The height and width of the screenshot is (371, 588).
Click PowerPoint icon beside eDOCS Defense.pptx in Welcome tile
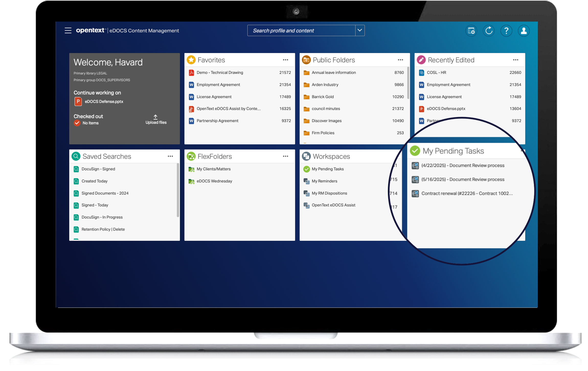pos(78,101)
